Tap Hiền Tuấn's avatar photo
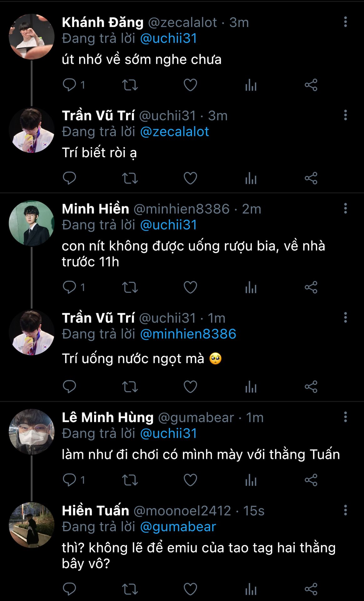This screenshot has height=601, width=364. [31, 525]
